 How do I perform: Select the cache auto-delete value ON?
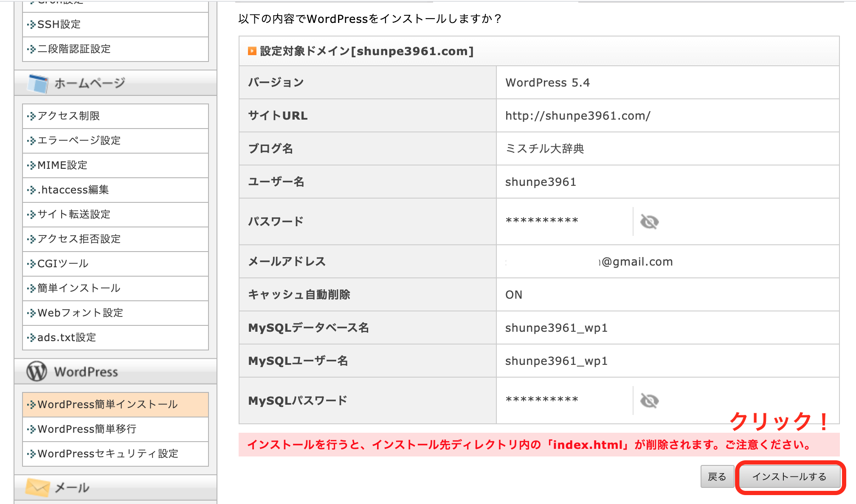[x=514, y=295]
